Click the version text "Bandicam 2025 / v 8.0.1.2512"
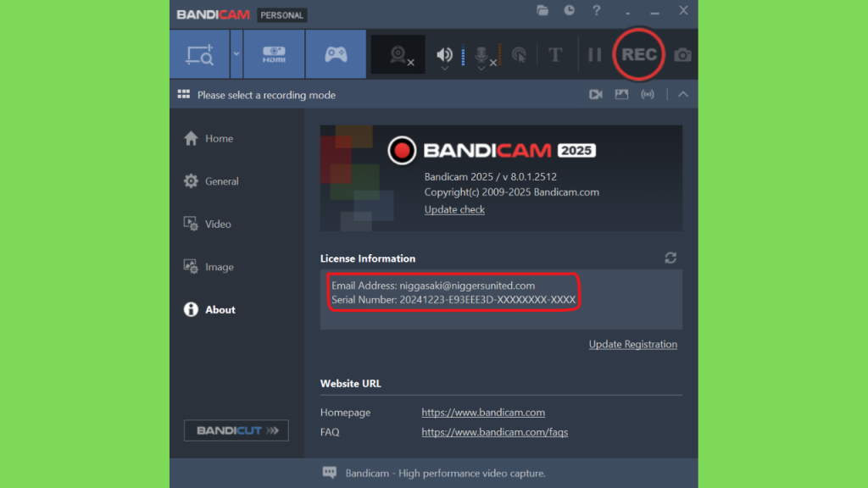The height and width of the screenshot is (488, 868). [x=491, y=176]
